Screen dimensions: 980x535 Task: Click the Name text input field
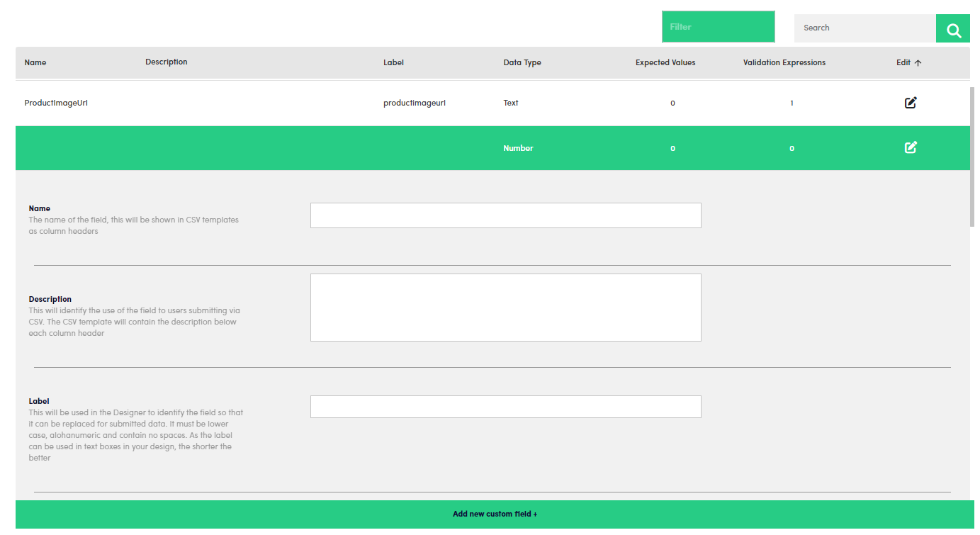[505, 215]
